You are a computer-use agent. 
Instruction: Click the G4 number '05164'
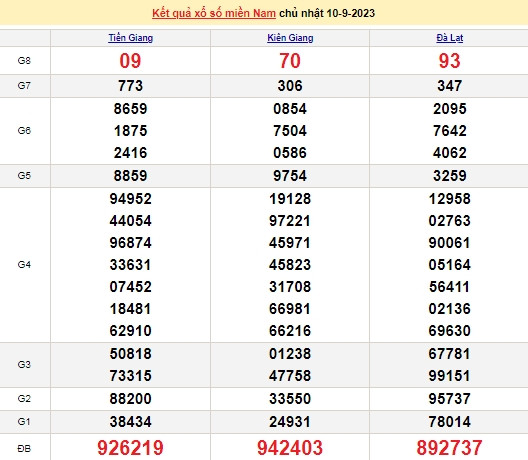click(450, 265)
